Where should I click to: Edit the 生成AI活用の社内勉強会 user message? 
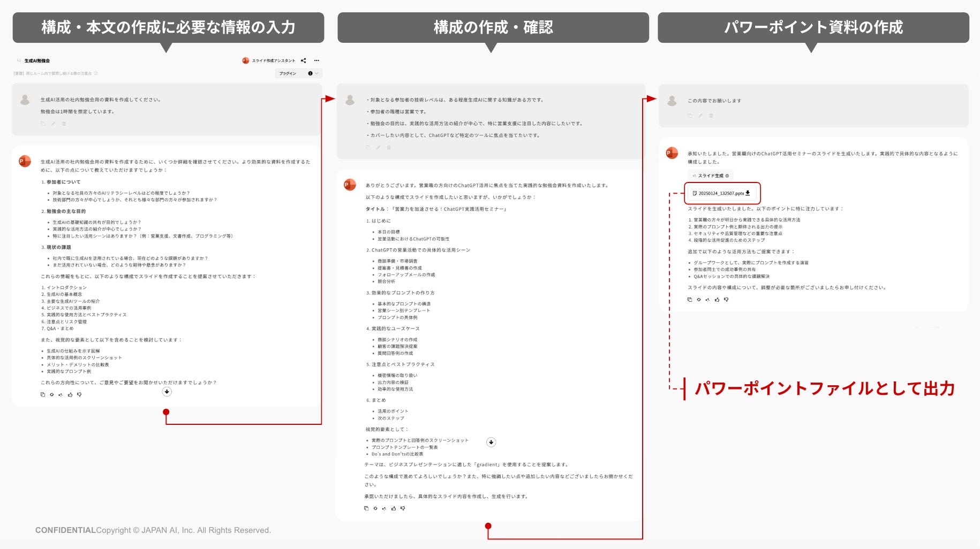pyautogui.click(x=54, y=124)
